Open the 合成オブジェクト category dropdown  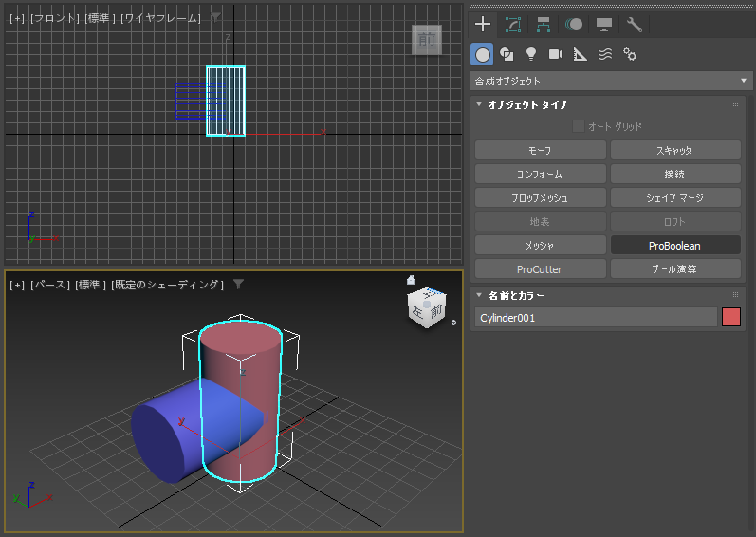point(611,81)
